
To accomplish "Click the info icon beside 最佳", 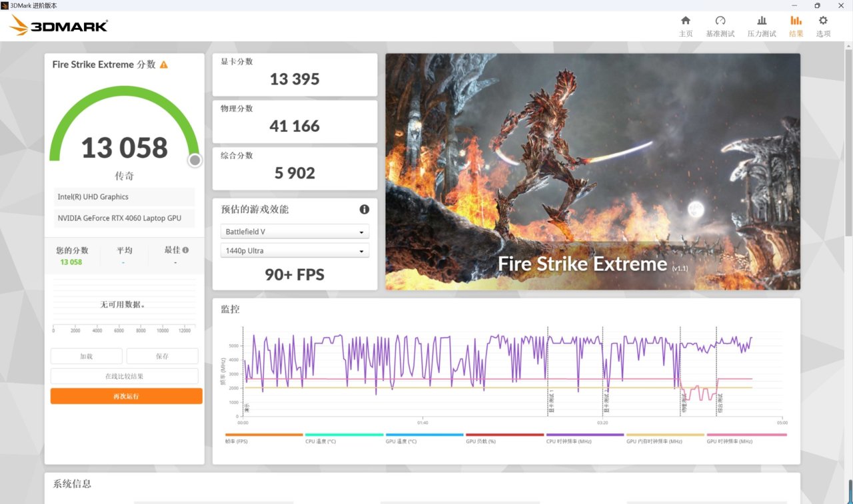I will [x=185, y=250].
